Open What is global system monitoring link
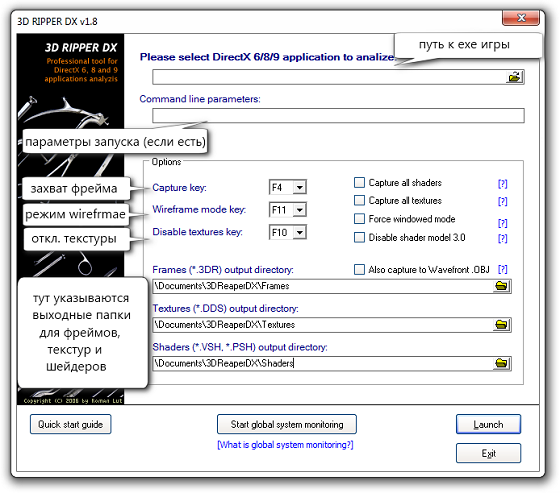Image resolution: width=560 pixels, height=493 pixels. 285,445
